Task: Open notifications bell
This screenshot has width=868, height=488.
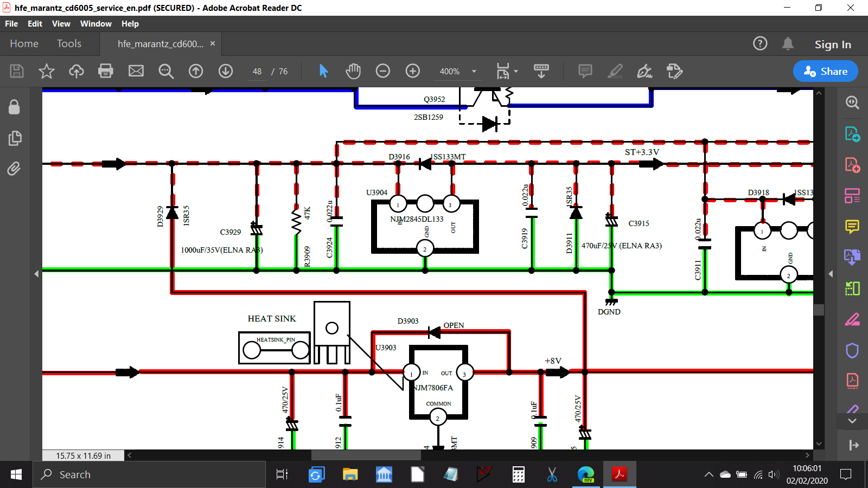Action: coord(788,43)
